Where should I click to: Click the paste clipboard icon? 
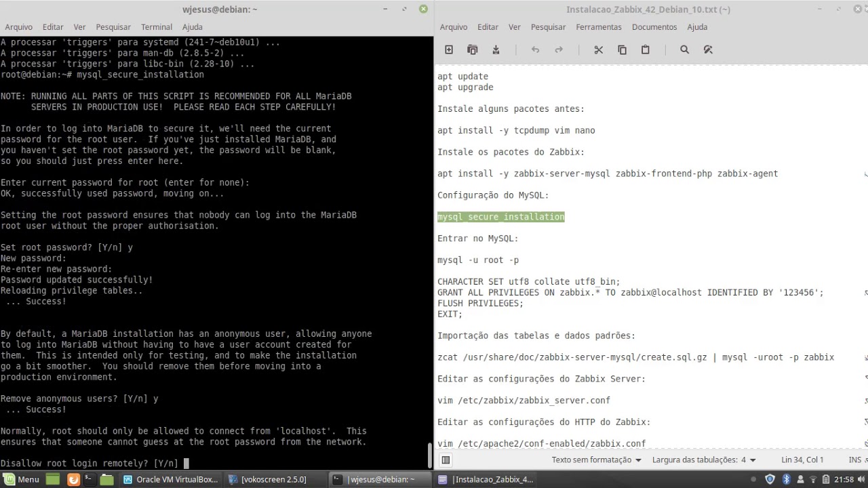[646, 49]
